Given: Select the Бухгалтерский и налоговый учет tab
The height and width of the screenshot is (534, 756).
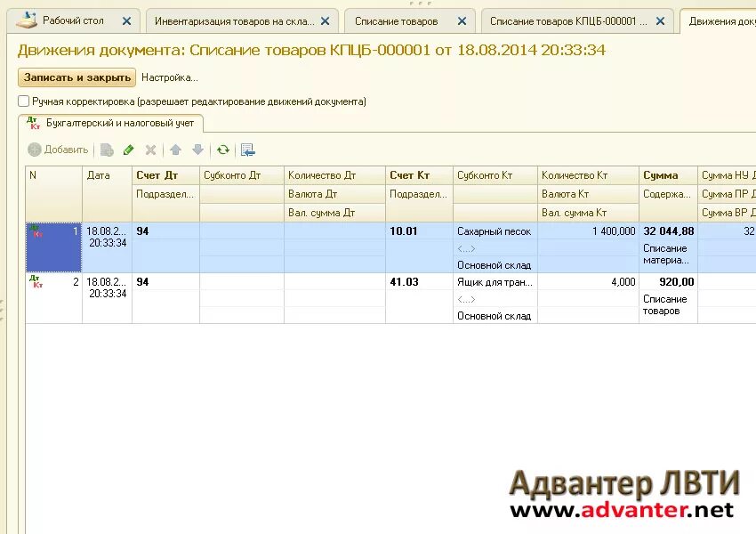Looking at the screenshot, I should coord(111,123).
